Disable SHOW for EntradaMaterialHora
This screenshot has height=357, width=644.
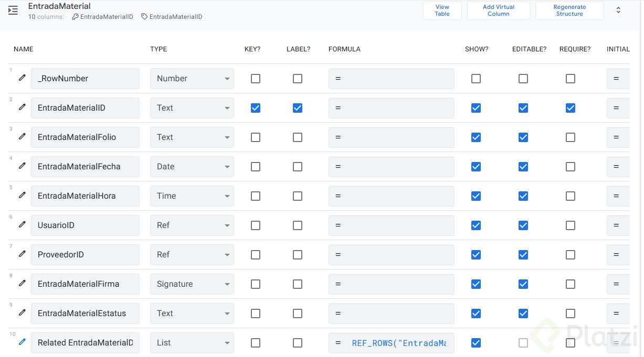pyautogui.click(x=476, y=196)
